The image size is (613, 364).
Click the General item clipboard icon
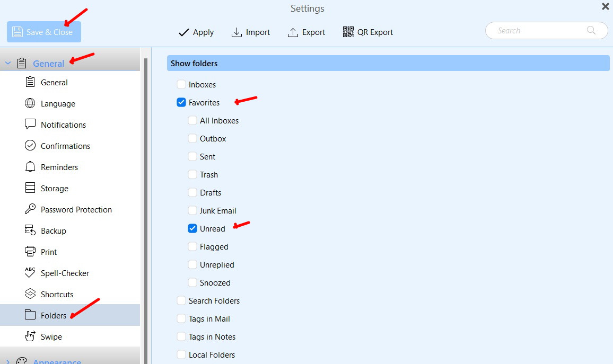(x=30, y=82)
